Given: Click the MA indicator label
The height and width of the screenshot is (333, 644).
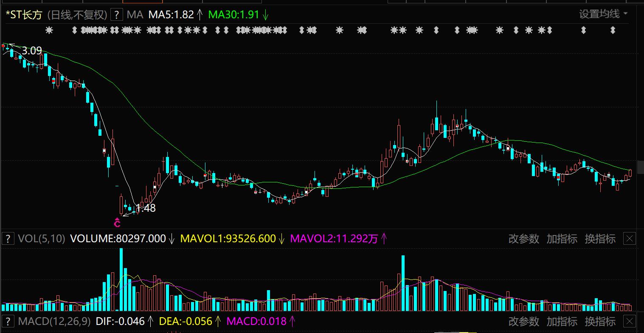Looking at the screenshot, I should pos(135,15).
